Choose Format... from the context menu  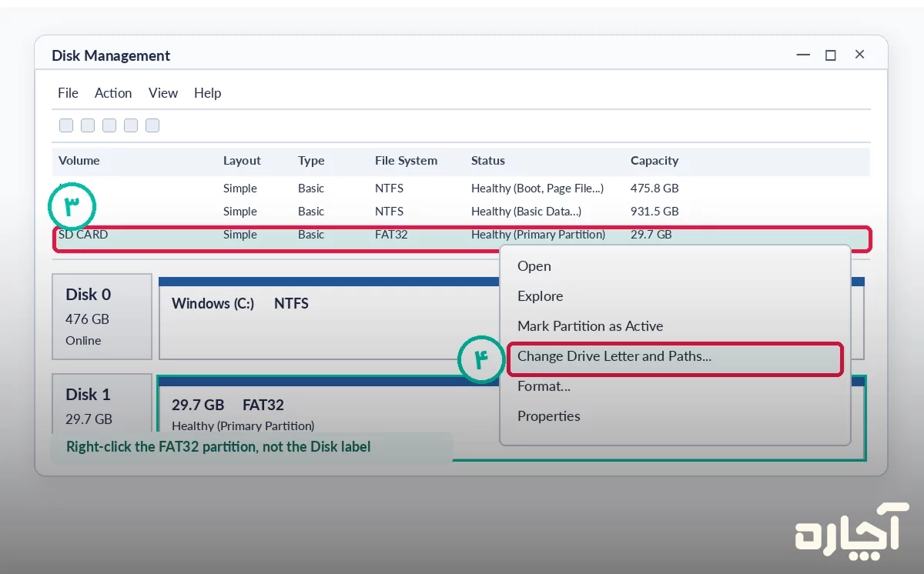tap(544, 386)
